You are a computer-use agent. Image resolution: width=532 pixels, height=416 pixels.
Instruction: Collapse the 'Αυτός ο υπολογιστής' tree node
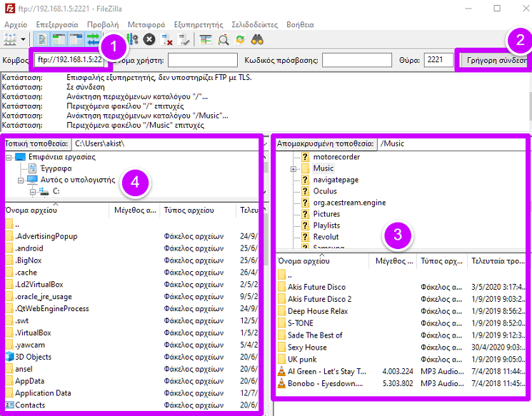click(x=21, y=181)
